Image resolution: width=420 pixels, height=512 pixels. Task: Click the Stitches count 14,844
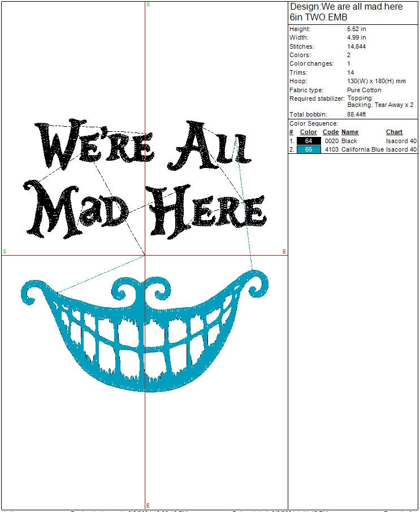click(x=356, y=46)
